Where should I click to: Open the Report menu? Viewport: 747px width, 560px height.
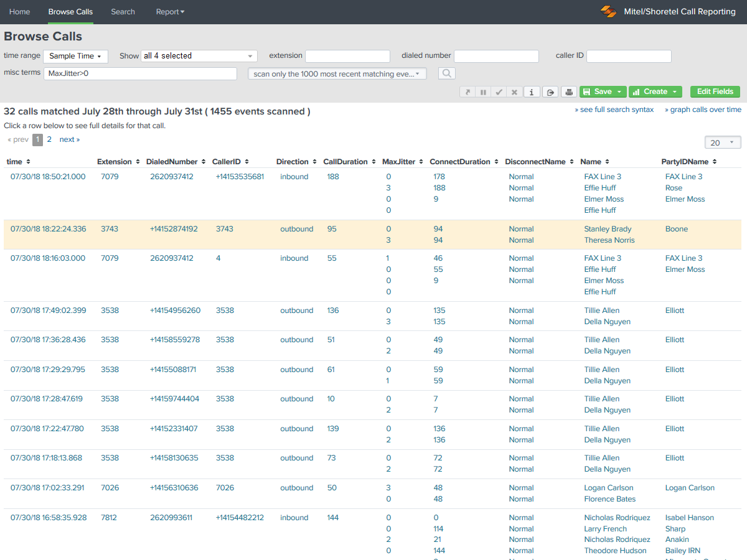170,11
